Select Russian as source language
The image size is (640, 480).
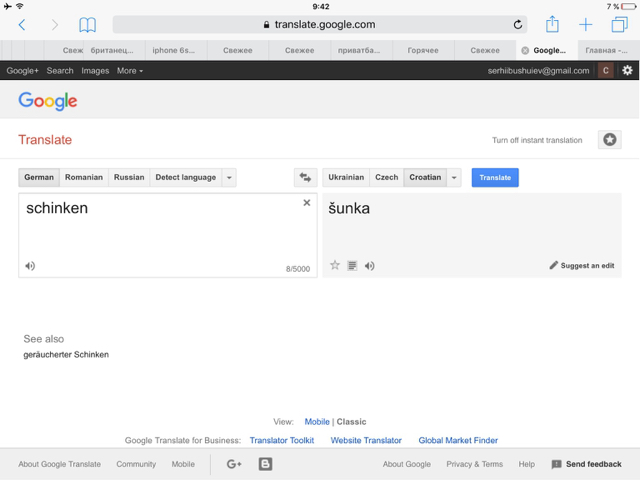pyautogui.click(x=129, y=178)
